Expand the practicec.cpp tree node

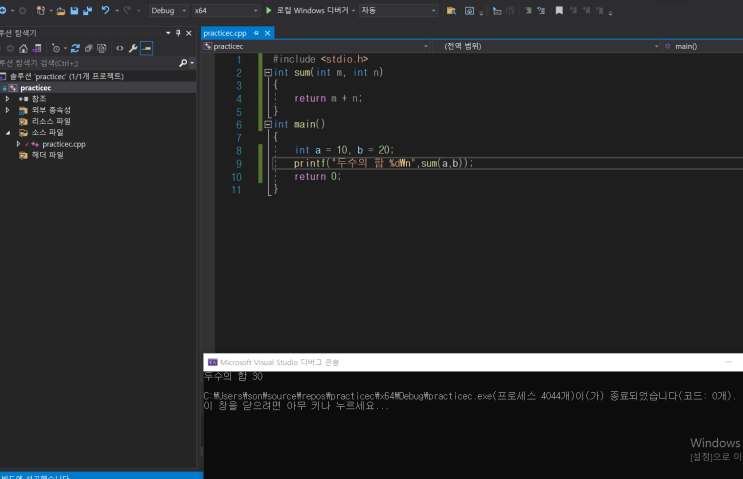coord(18,144)
